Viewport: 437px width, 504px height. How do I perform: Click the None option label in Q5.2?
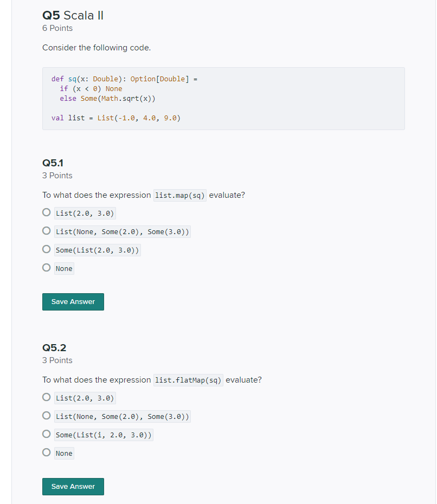[64, 454]
